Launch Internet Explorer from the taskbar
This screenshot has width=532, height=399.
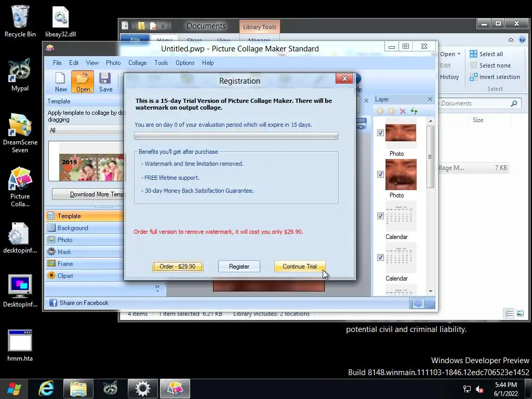tap(46, 389)
